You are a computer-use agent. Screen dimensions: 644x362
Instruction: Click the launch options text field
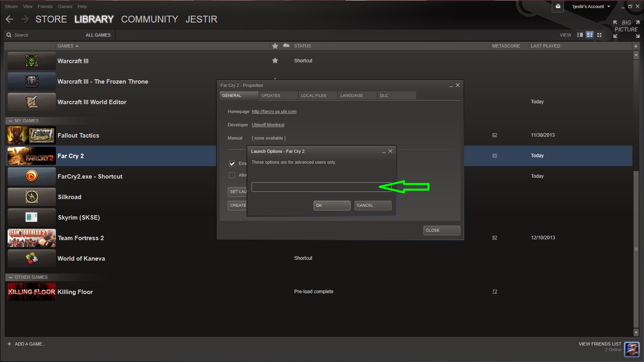pos(321,187)
